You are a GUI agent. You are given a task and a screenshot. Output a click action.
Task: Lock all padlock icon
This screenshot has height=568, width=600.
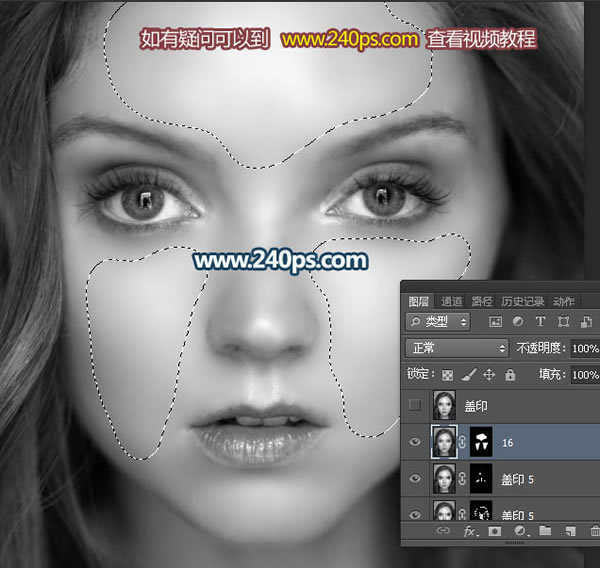pos(510,374)
